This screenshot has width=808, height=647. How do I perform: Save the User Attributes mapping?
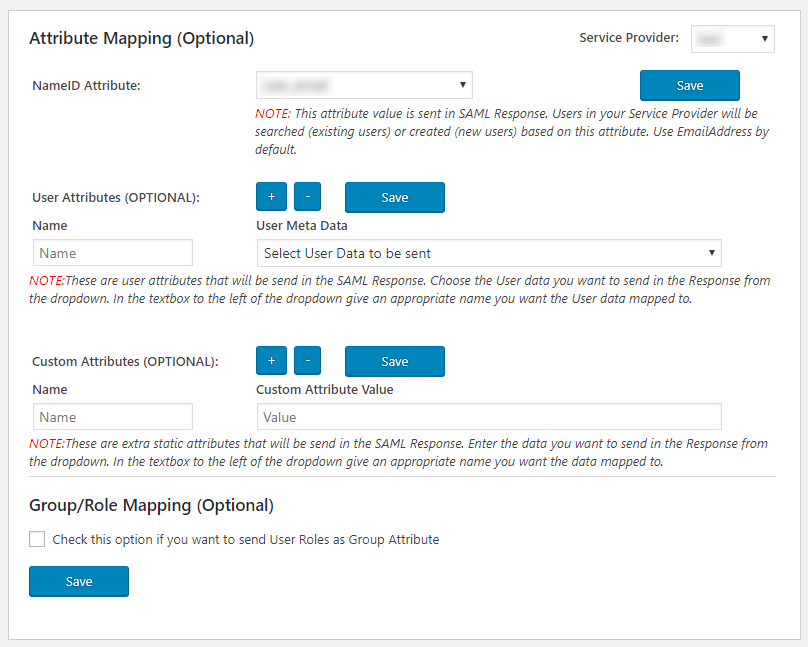tap(394, 196)
